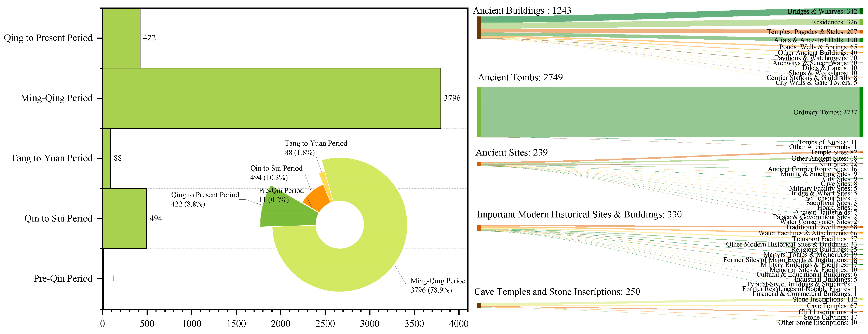
Task: Click the x-axis tick label '4000'
Action: coord(459,324)
